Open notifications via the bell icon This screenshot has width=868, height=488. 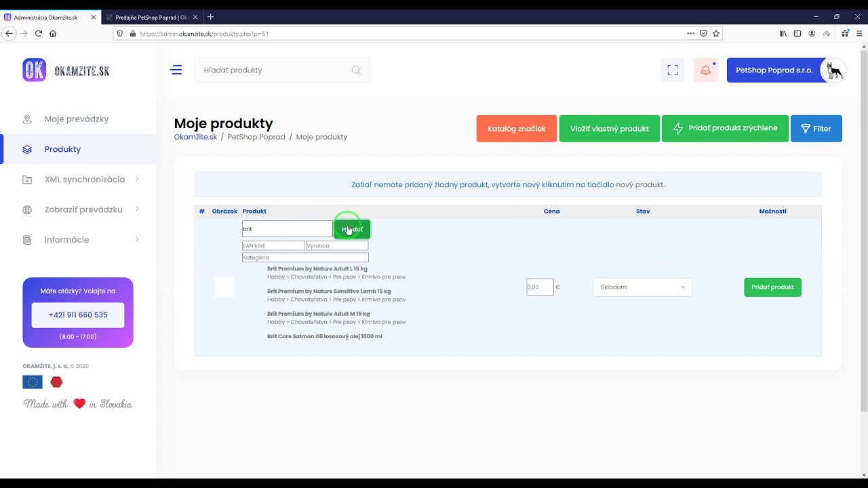[x=706, y=70]
